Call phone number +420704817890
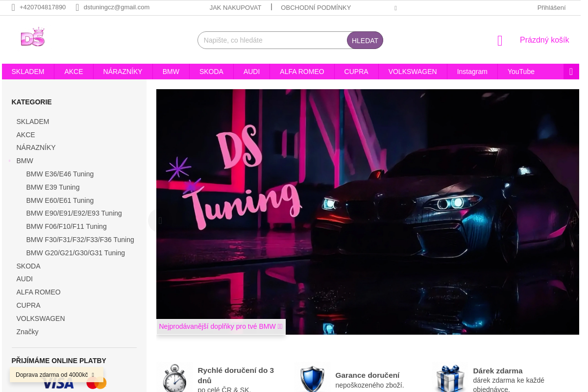The image size is (588, 392). pyautogui.click(x=43, y=7)
